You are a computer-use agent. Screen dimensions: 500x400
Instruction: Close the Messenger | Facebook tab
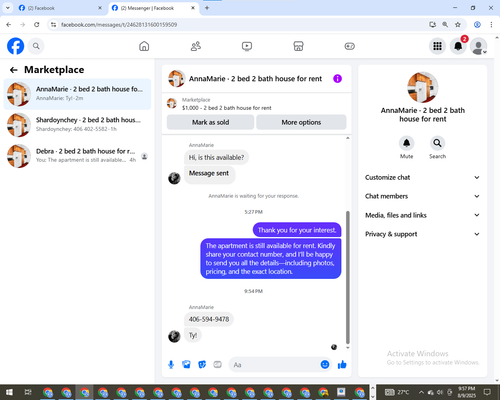(x=193, y=8)
